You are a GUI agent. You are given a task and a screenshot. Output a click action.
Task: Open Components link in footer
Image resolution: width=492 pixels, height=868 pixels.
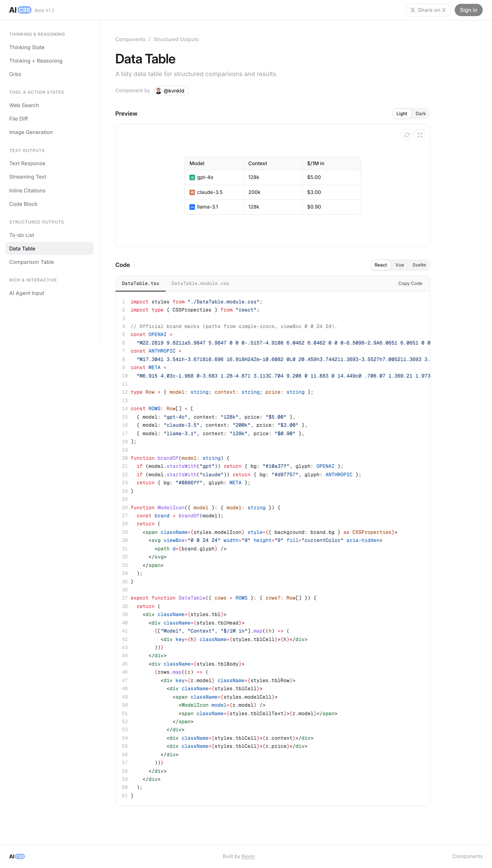(467, 856)
